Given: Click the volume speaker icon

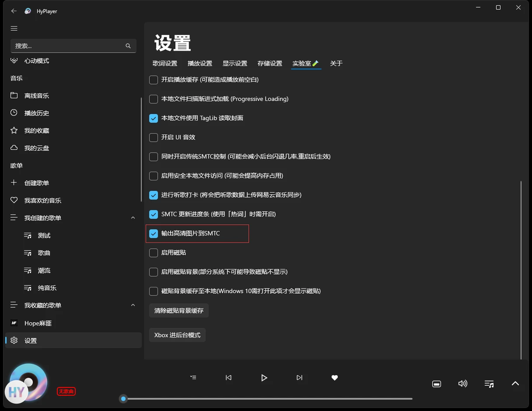Looking at the screenshot, I should [x=463, y=383].
